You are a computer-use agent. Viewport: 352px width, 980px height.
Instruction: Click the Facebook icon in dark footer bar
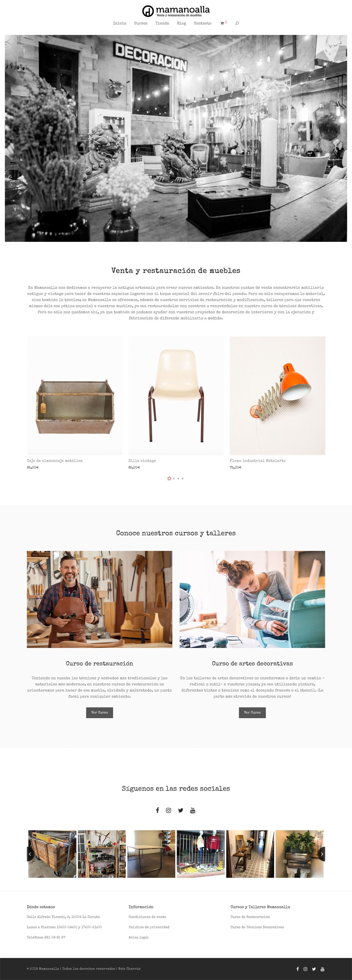click(x=298, y=969)
